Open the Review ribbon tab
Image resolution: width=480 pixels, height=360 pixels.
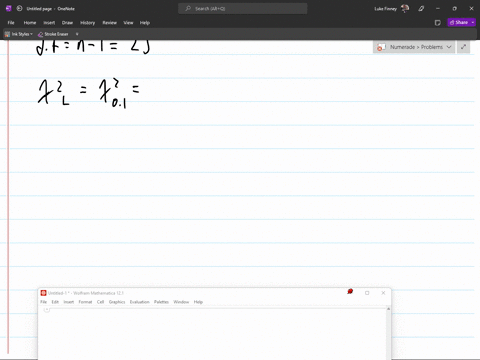click(109, 23)
